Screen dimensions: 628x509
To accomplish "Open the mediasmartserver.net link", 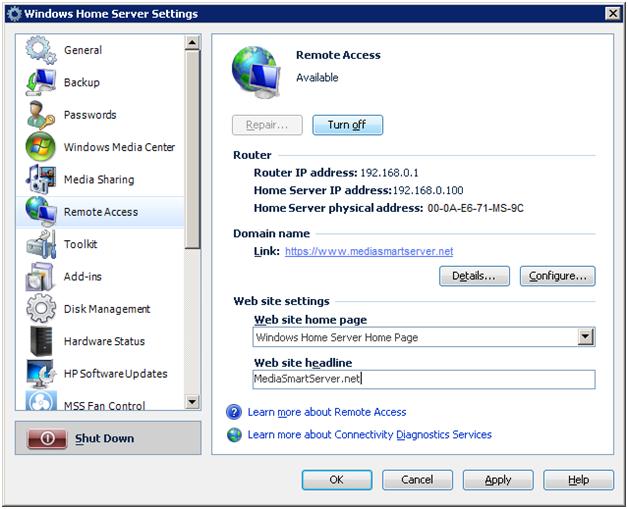I will point(369,251).
